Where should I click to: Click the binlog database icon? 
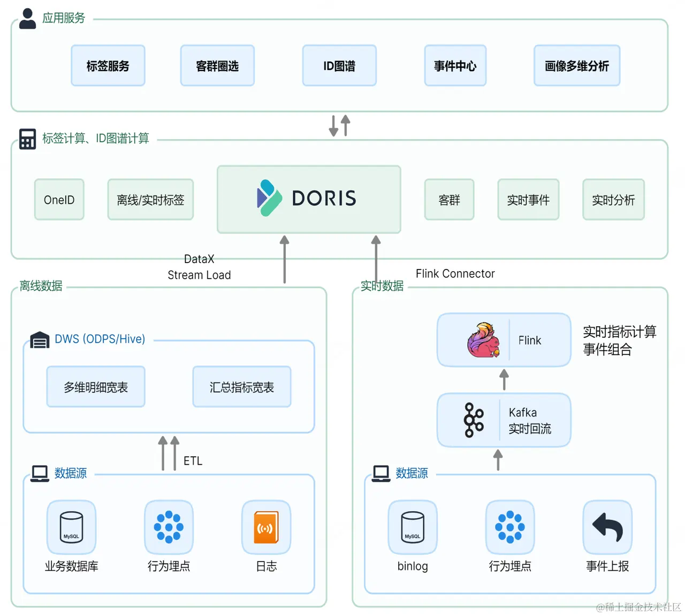412,526
